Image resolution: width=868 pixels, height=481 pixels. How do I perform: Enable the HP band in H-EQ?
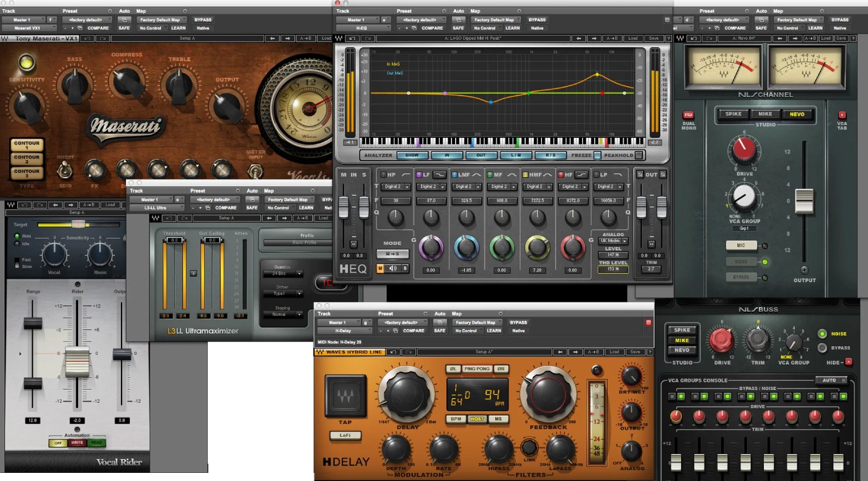coord(384,175)
